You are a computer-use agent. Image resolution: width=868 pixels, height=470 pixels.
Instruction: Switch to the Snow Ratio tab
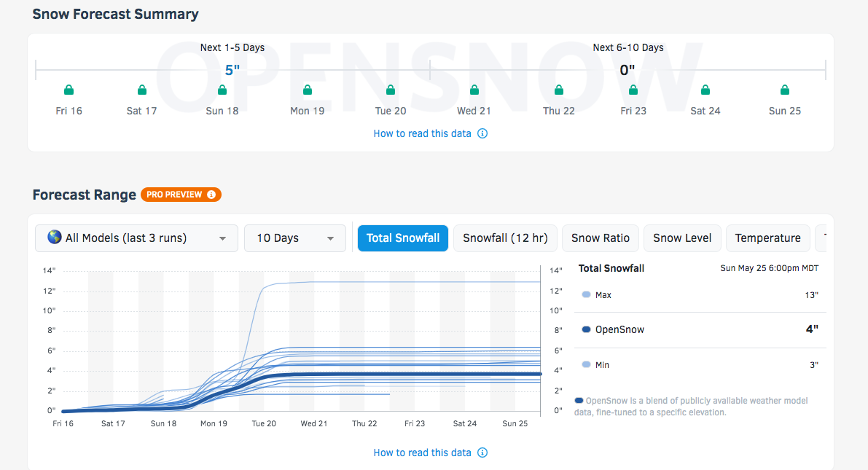601,238
